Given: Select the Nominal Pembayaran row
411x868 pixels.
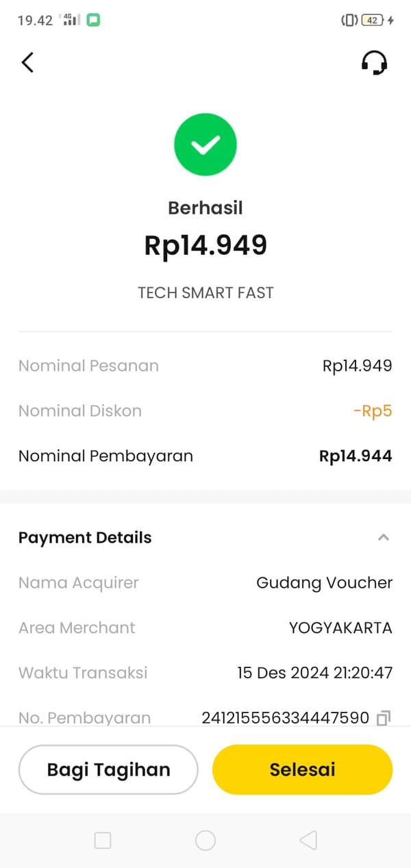Looking at the screenshot, I should 206,456.
